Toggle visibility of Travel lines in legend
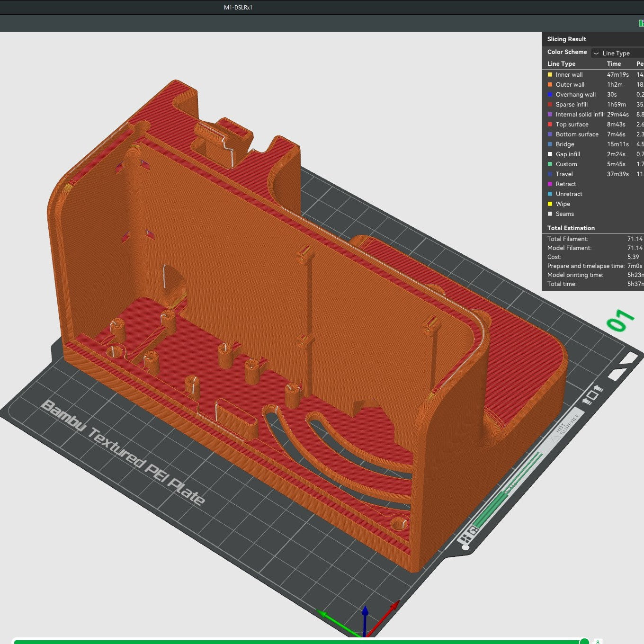The image size is (644, 644). click(x=550, y=174)
